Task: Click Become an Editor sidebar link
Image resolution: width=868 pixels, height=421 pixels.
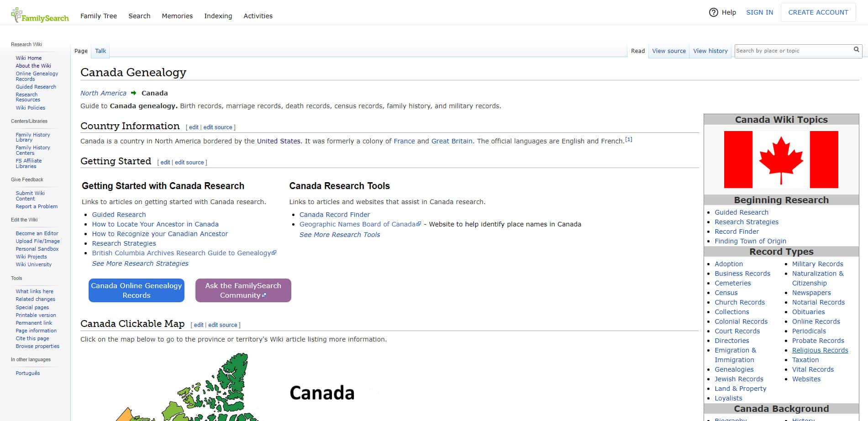Action: (37, 233)
